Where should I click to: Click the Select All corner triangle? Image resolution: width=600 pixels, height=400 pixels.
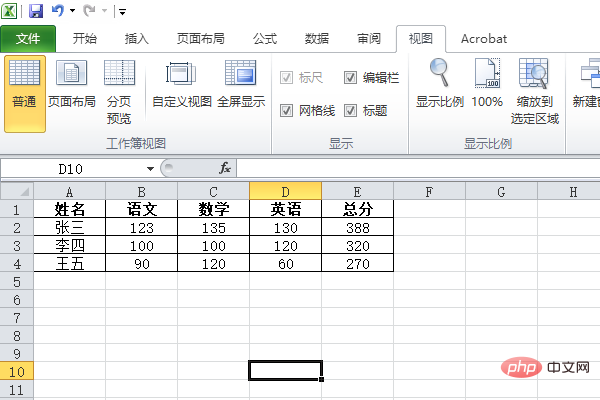17,191
